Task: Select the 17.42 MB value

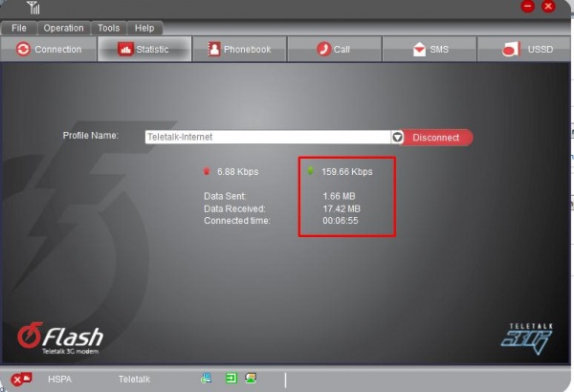Action: click(342, 208)
